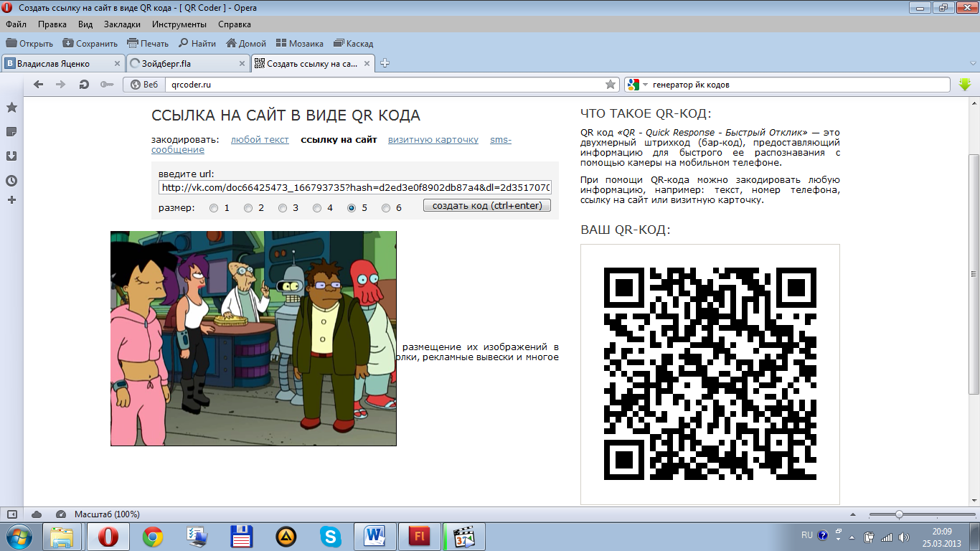The image size is (980, 551).
Task: Click the qrcoder.ru address bar
Action: (385, 84)
